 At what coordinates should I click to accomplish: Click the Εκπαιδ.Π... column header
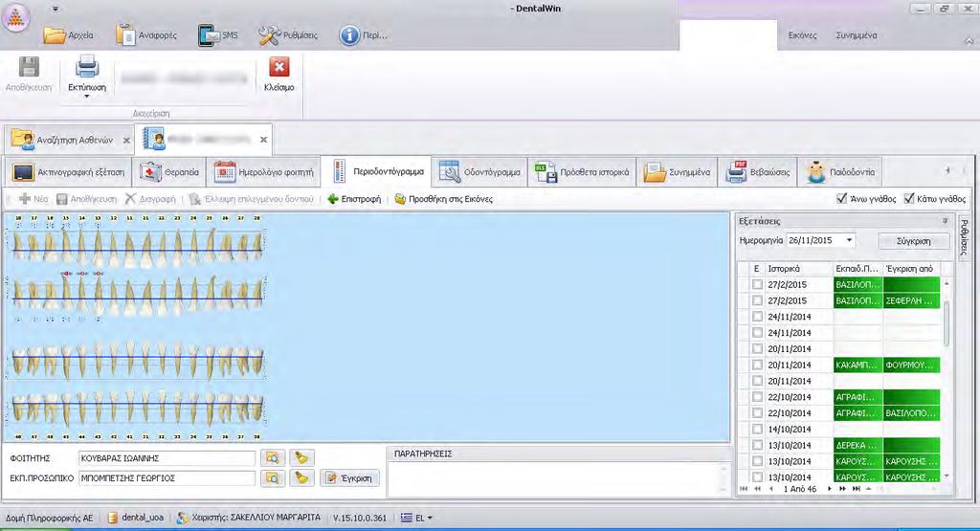858,268
